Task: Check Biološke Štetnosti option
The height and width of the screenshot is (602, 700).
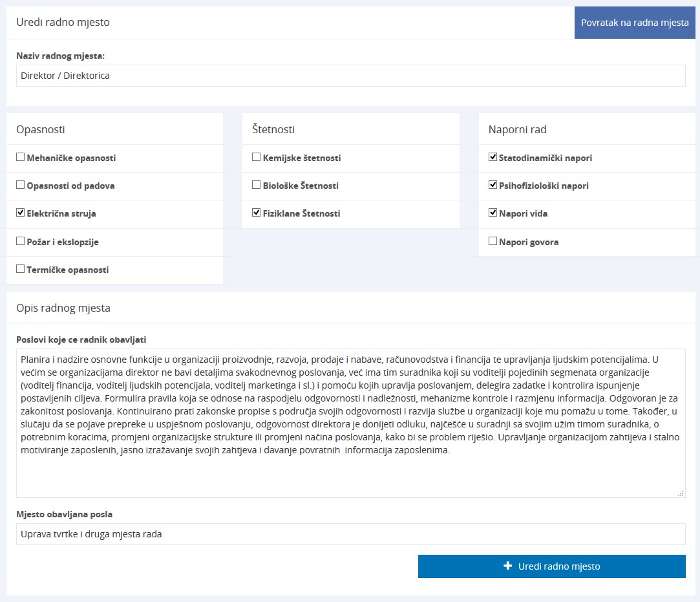Action: point(257,185)
